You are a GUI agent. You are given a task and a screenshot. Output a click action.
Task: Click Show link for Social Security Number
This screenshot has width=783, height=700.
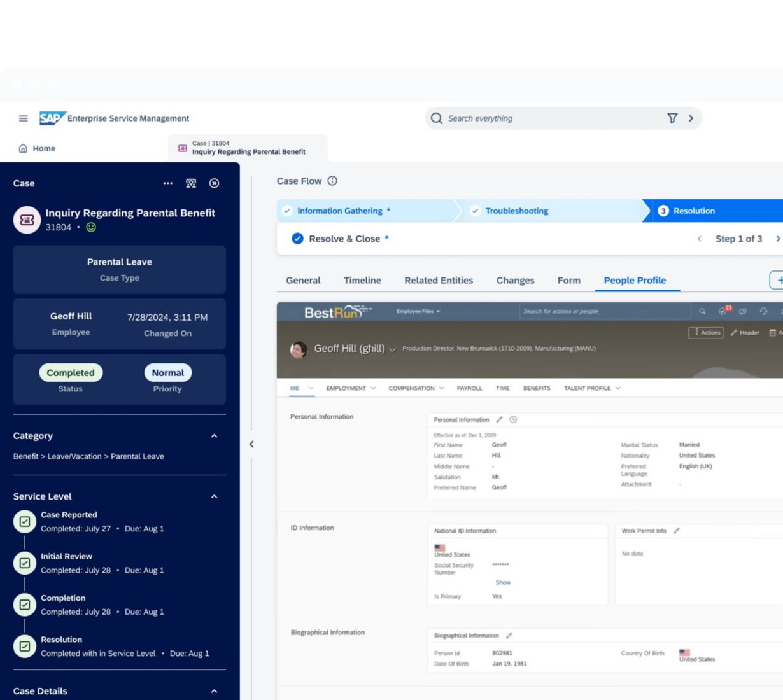tap(503, 582)
